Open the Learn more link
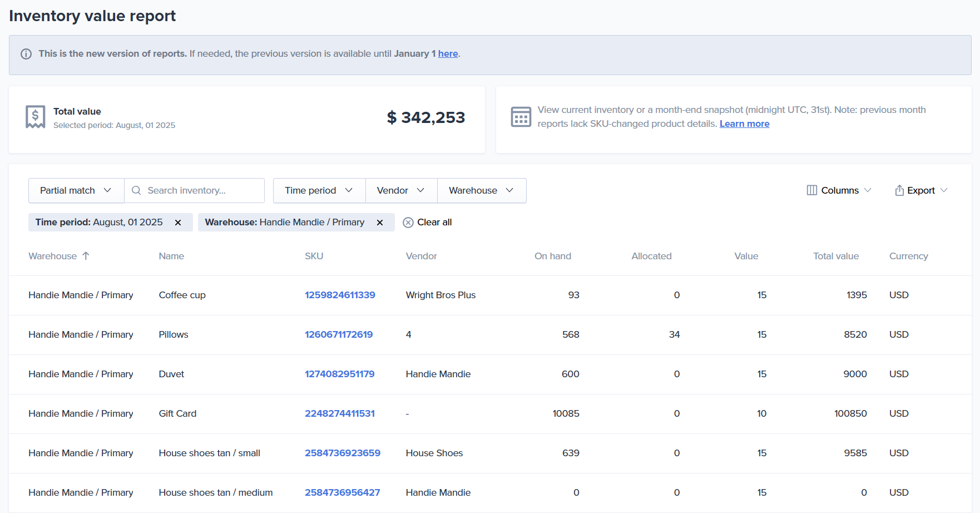The height and width of the screenshot is (513, 980). (x=744, y=124)
